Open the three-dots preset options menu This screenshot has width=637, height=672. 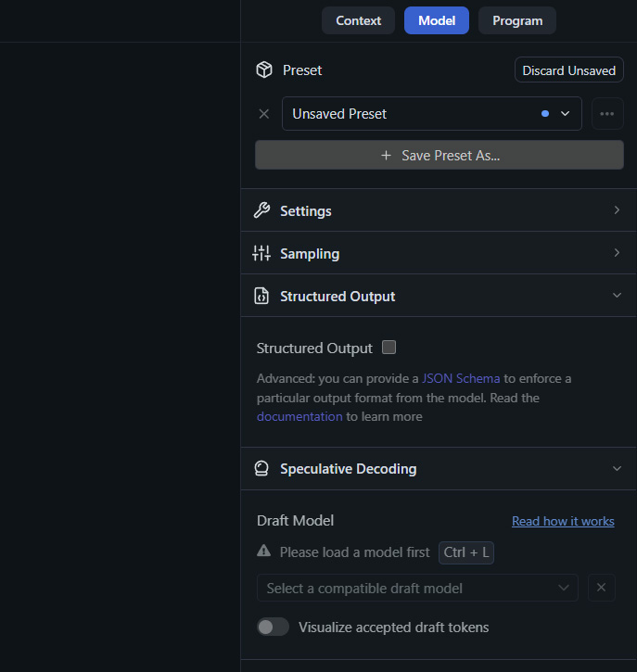tap(607, 114)
